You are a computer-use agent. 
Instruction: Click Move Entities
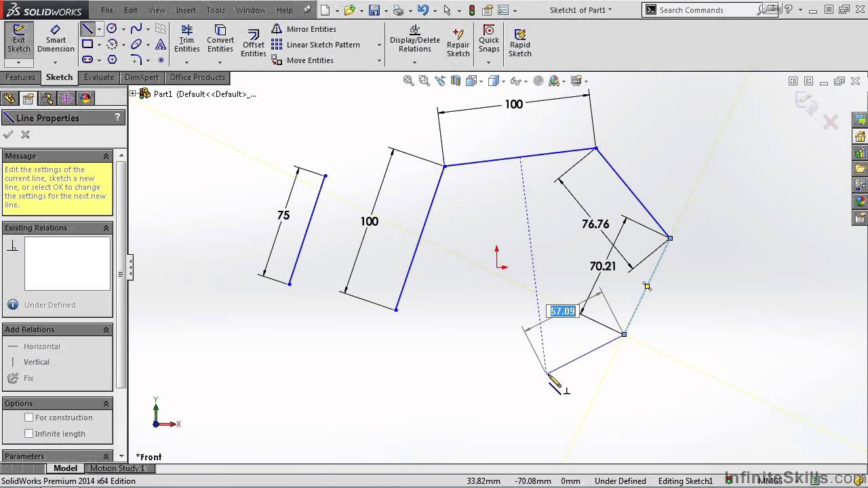click(x=302, y=60)
